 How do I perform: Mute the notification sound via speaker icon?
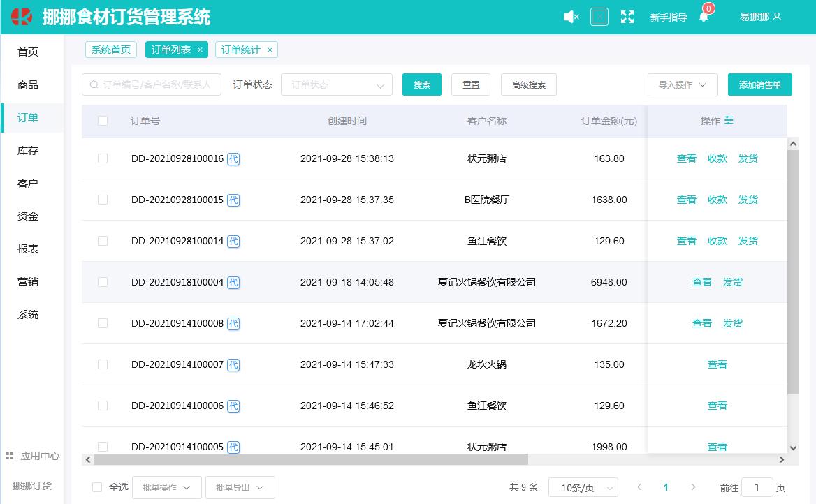click(570, 17)
